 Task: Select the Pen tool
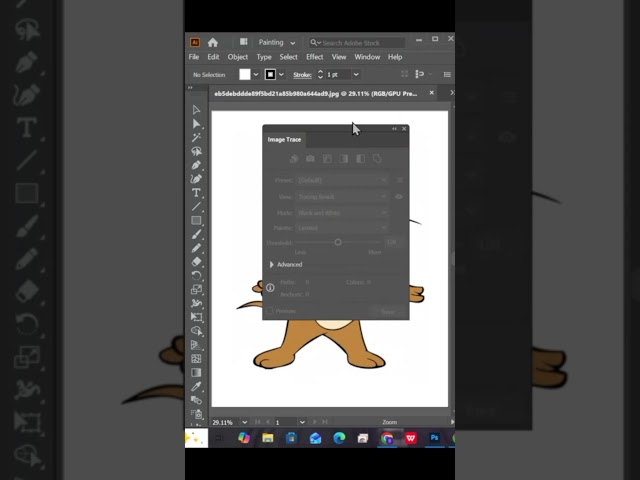pyautogui.click(x=196, y=165)
